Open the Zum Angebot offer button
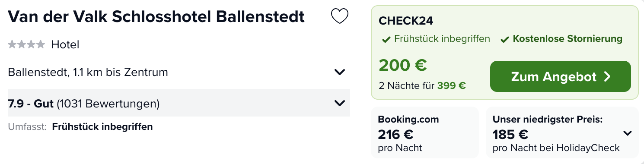The width and height of the screenshot is (644, 164). (560, 76)
